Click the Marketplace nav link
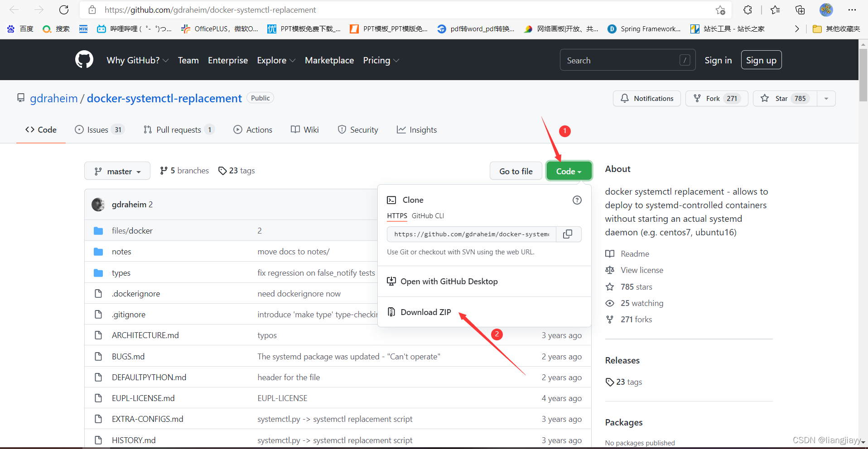868x449 pixels. 329,60
